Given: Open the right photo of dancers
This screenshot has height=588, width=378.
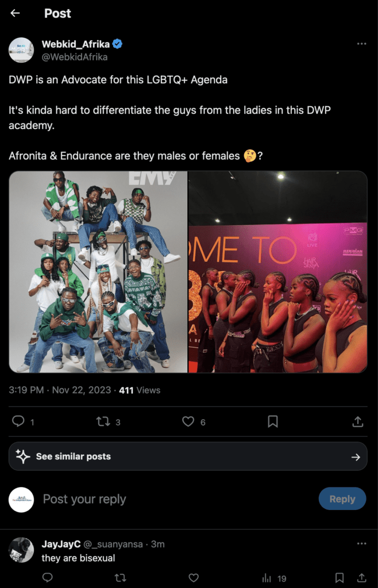Looking at the screenshot, I should (277, 272).
